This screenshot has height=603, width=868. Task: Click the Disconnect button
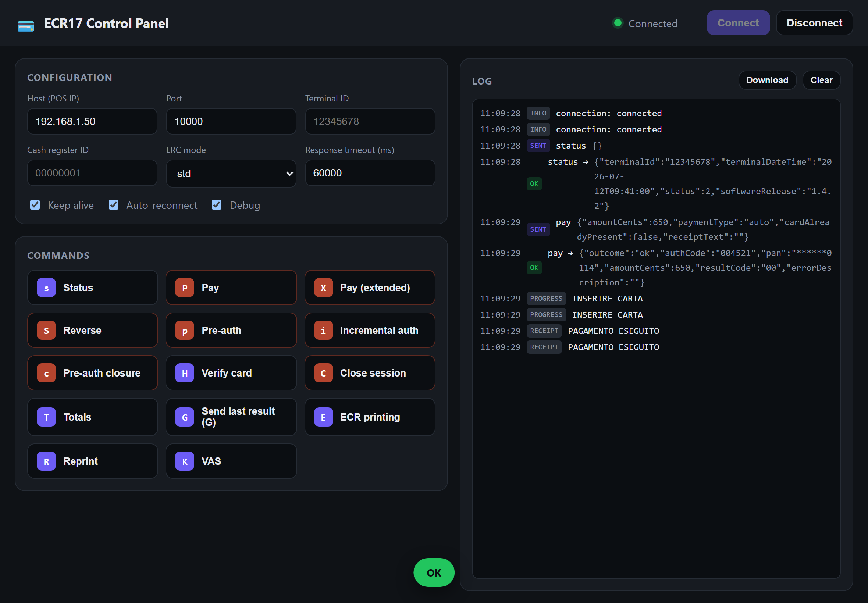pos(814,23)
